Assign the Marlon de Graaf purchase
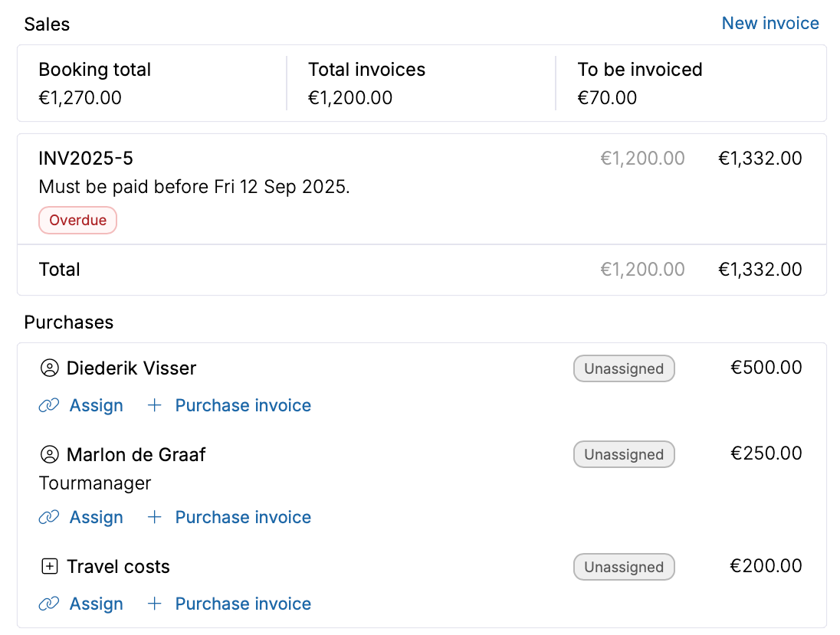 pos(96,518)
